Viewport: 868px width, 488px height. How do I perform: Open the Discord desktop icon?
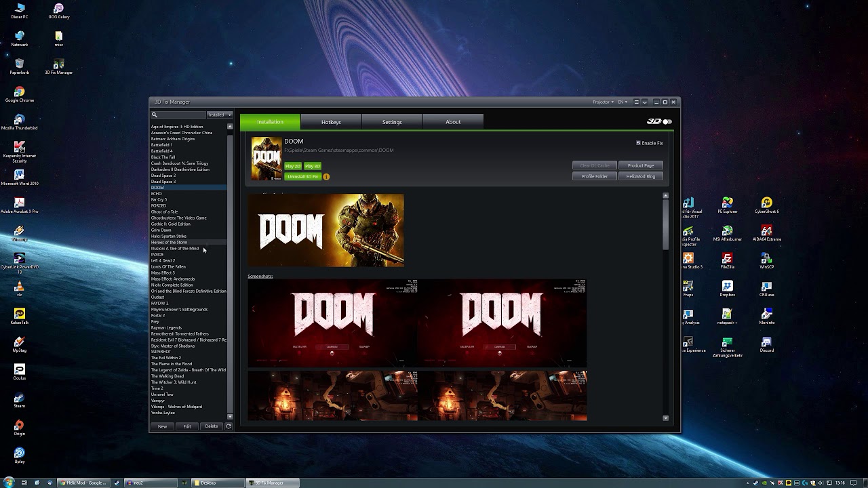[x=766, y=344]
